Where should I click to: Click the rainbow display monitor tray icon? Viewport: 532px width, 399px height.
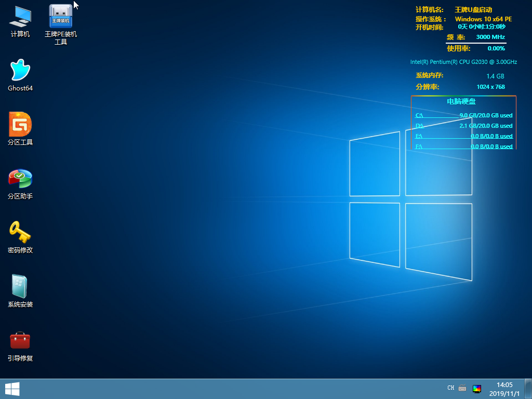click(477, 389)
